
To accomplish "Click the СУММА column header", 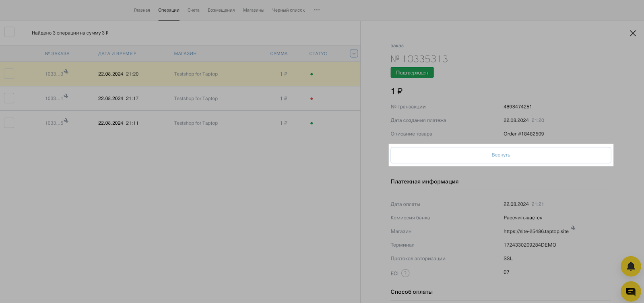I will 279,54.
